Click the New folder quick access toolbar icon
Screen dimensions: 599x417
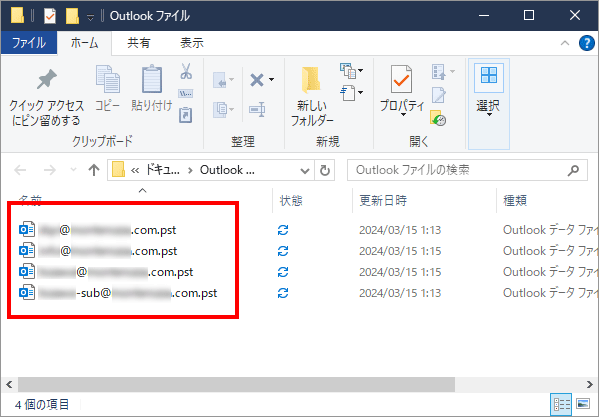pos(72,16)
